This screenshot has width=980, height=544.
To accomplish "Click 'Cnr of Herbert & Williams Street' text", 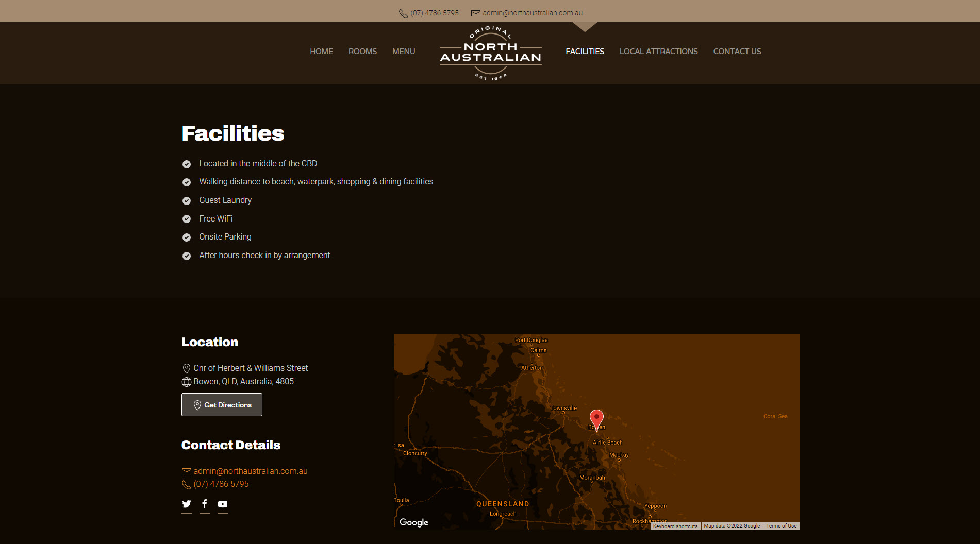I will [251, 368].
